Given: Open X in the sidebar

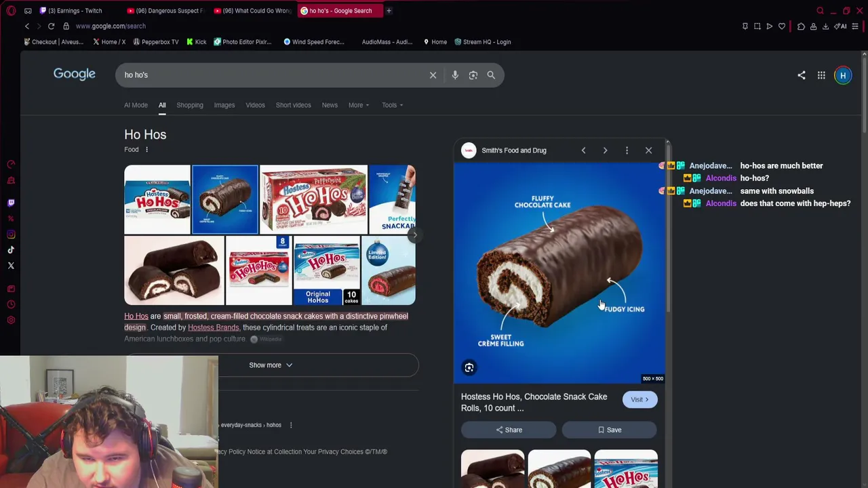Looking at the screenshot, I should click(x=11, y=266).
